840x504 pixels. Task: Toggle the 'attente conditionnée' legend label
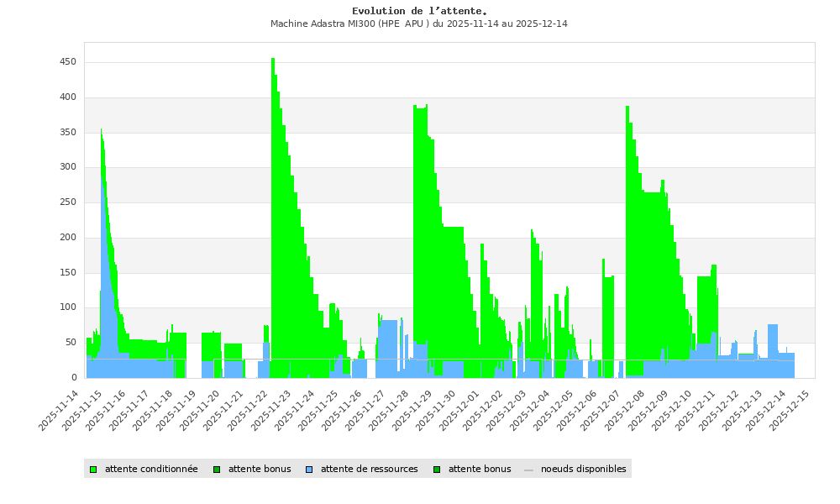(151, 470)
